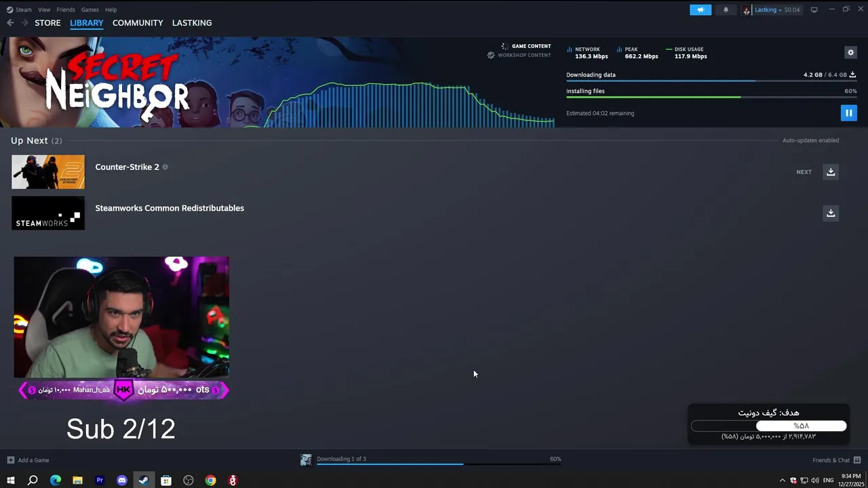Click the Secret Neighbor banner logo
Viewport: 868px width, 488px height.
coord(117,87)
